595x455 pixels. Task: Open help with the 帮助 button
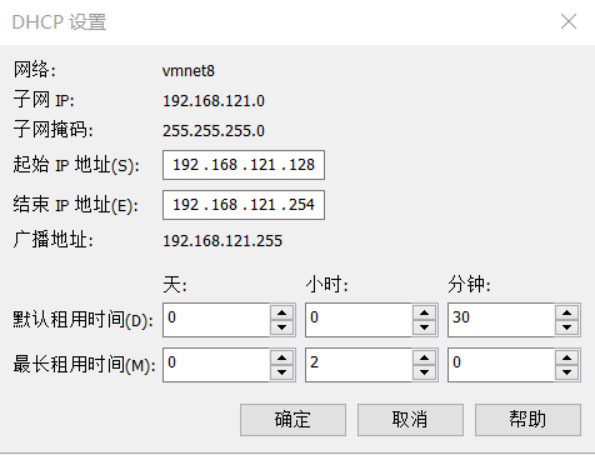[528, 420]
